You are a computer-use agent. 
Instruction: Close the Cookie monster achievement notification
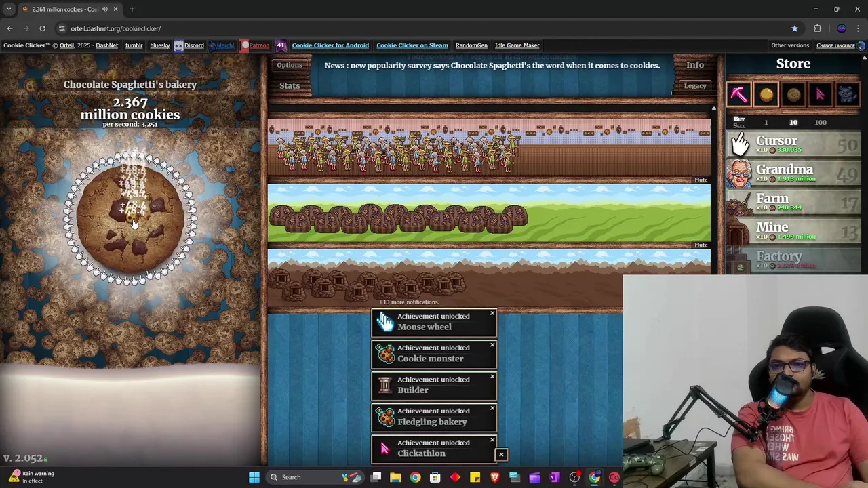tap(492, 346)
